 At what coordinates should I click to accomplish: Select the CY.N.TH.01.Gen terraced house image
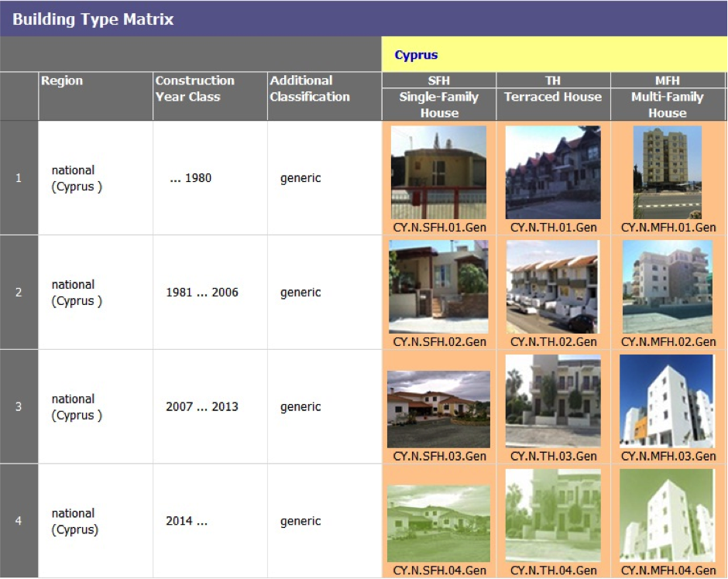[x=553, y=173]
